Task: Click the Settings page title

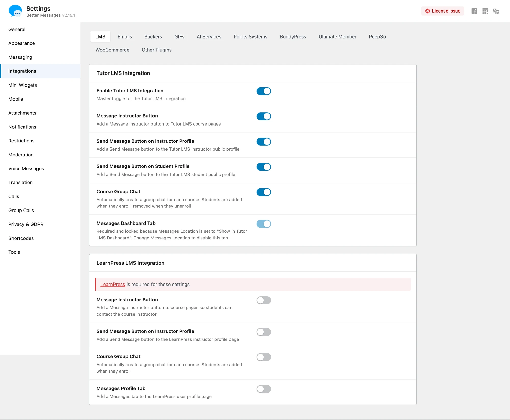Action: (x=38, y=8)
